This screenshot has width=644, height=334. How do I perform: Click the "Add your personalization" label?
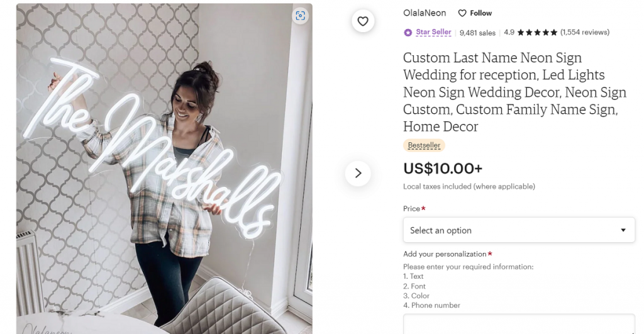445,254
